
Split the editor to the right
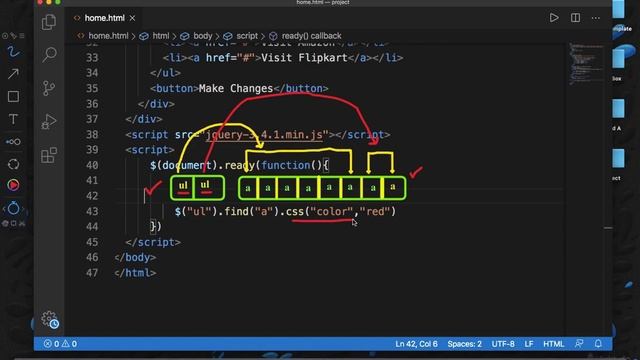pos(576,18)
